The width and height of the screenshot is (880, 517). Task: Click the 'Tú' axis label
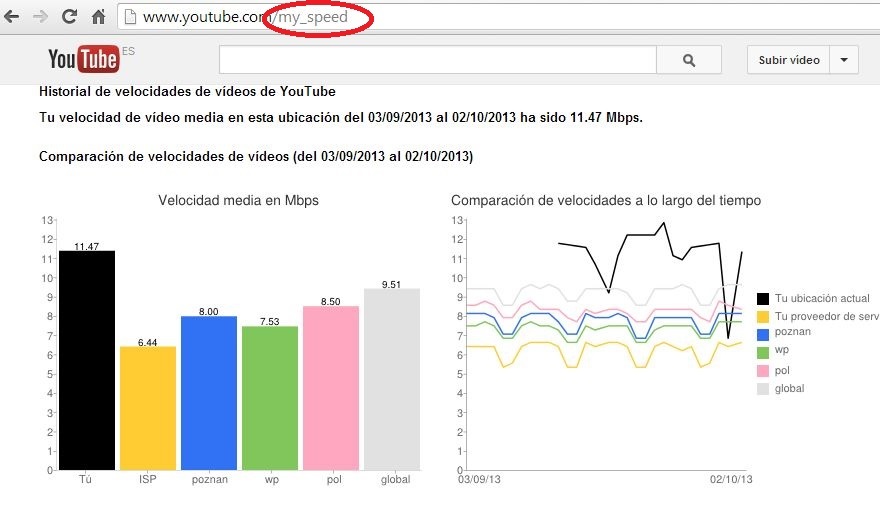click(x=85, y=479)
